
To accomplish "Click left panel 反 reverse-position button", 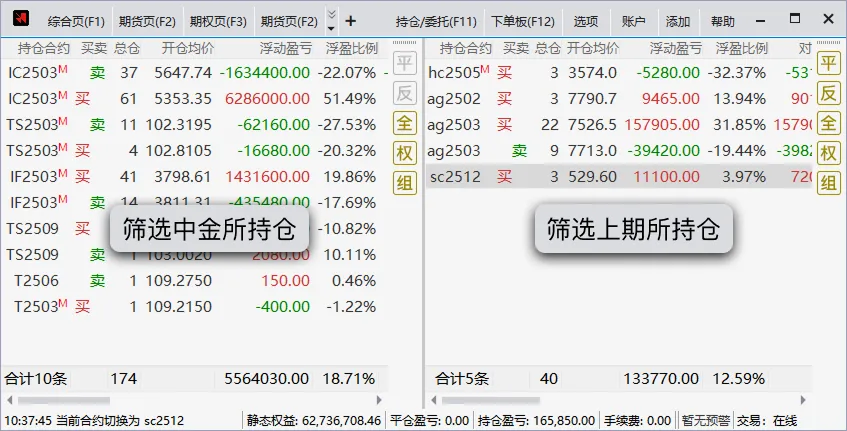I will coord(405,93).
